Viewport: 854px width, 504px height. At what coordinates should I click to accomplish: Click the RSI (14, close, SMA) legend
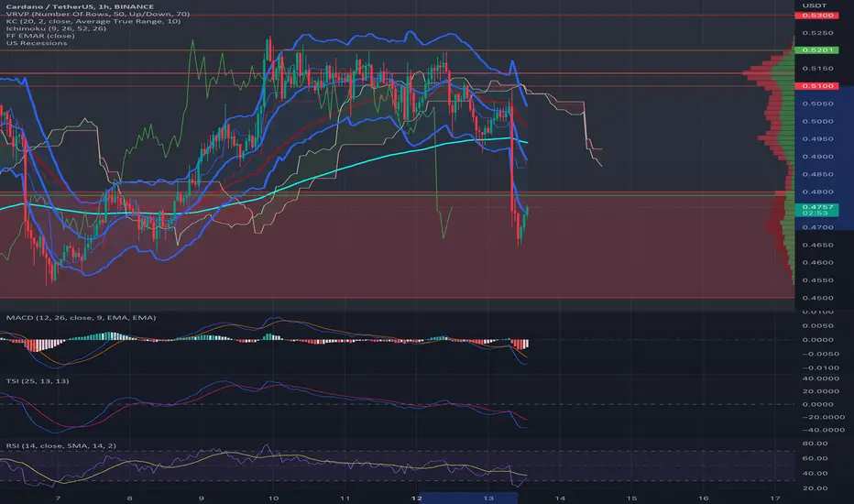tap(61, 445)
